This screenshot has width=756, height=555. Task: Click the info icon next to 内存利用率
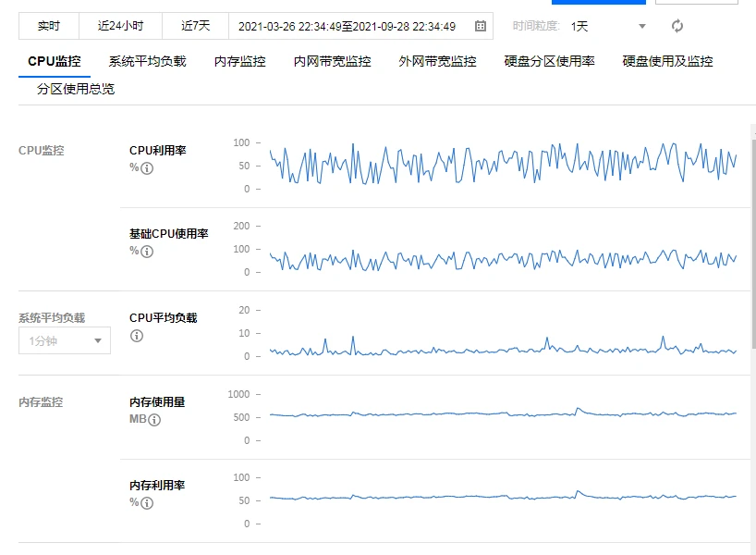[147, 503]
